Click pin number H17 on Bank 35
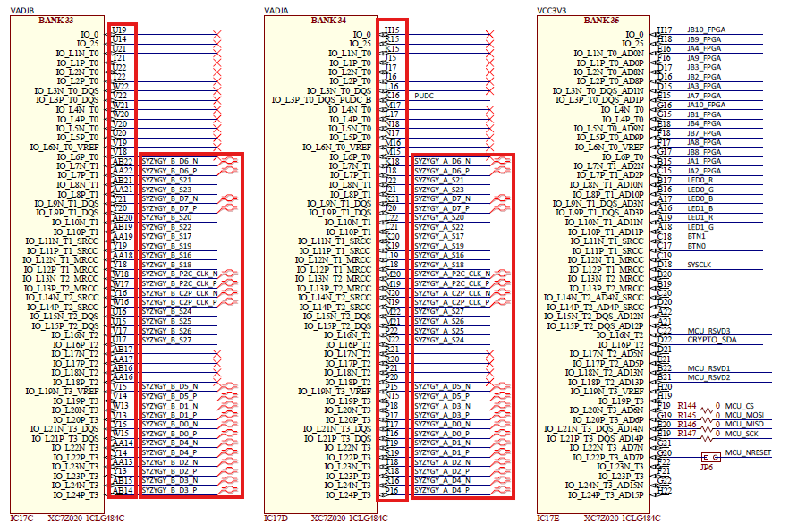The height and width of the screenshot is (532, 789). click(665, 30)
